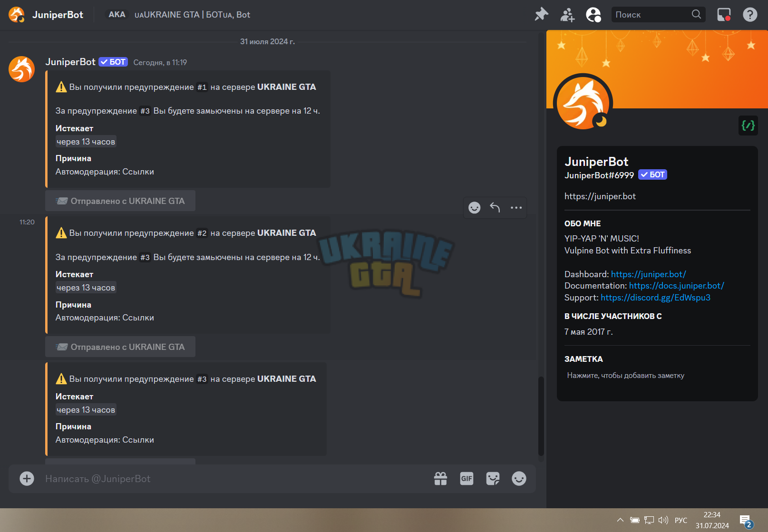Open the help question mark icon
Image resolution: width=768 pixels, height=532 pixels.
click(x=750, y=14)
